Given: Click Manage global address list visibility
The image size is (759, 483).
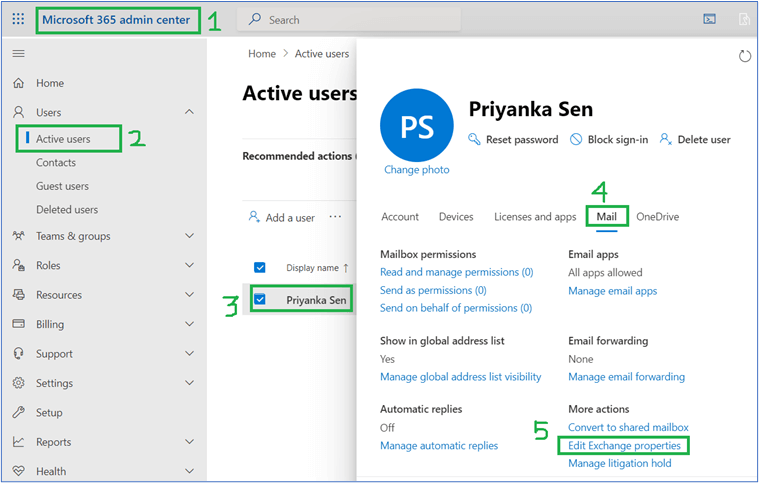Looking at the screenshot, I should (x=460, y=377).
